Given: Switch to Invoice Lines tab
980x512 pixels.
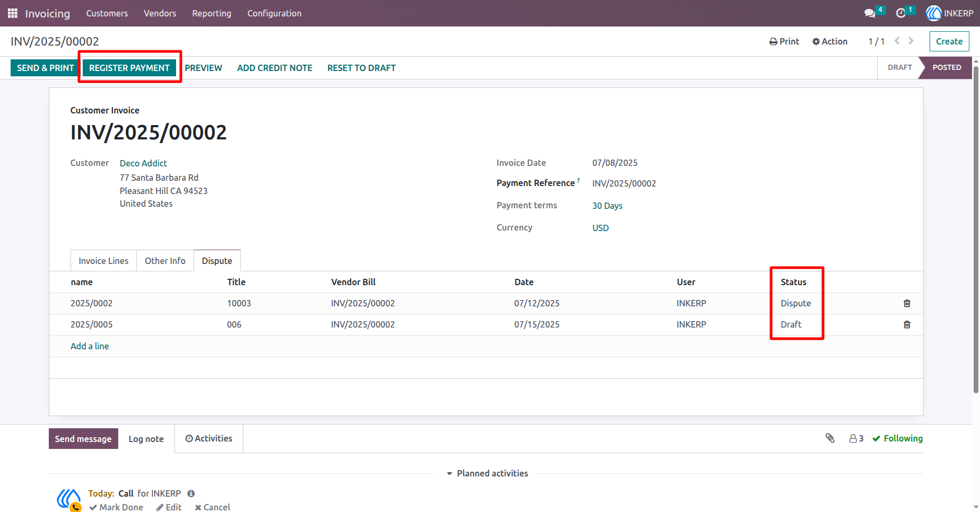Looking at the screenshot, I should 103,261.
